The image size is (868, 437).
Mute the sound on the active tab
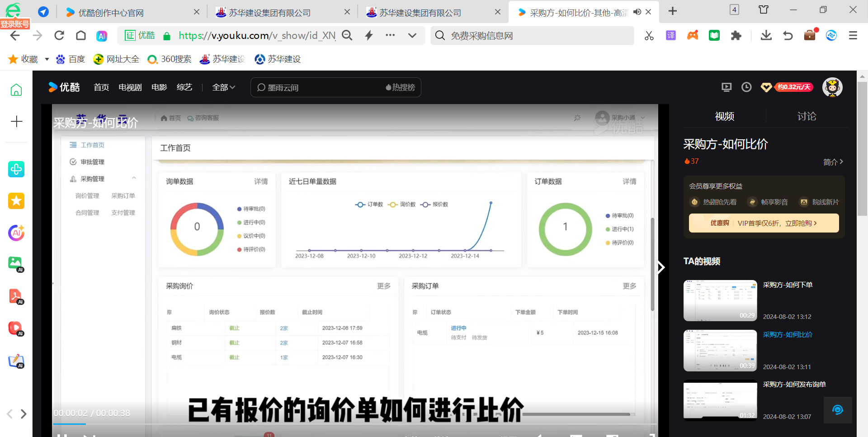click(x=637, y=12)
